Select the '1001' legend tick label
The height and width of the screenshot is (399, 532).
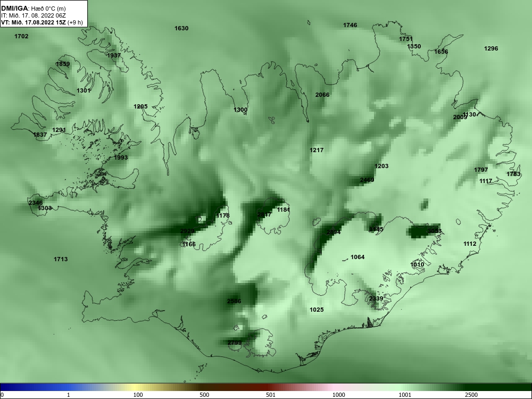pyautogui.click(x=405, y=395)
